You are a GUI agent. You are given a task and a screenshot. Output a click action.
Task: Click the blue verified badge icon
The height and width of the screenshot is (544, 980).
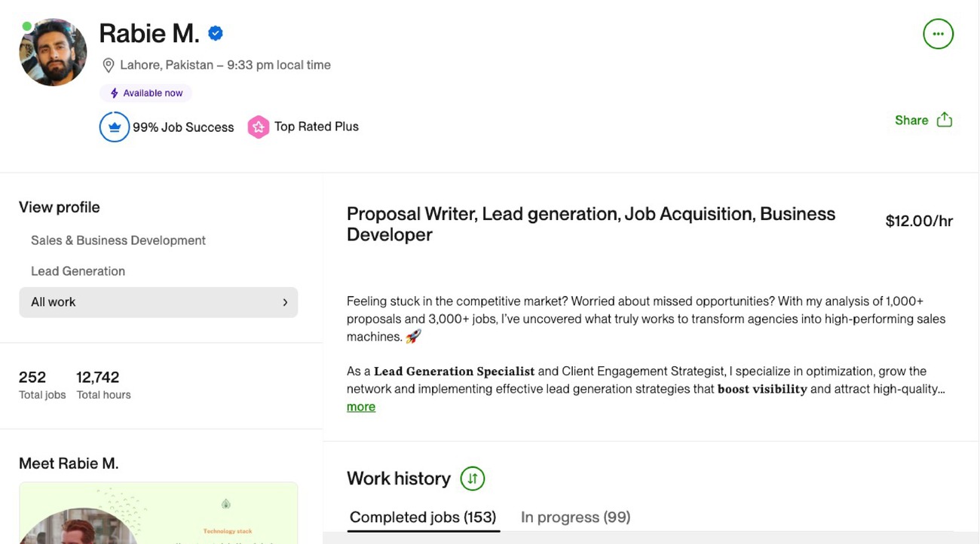tap(216, 33)
